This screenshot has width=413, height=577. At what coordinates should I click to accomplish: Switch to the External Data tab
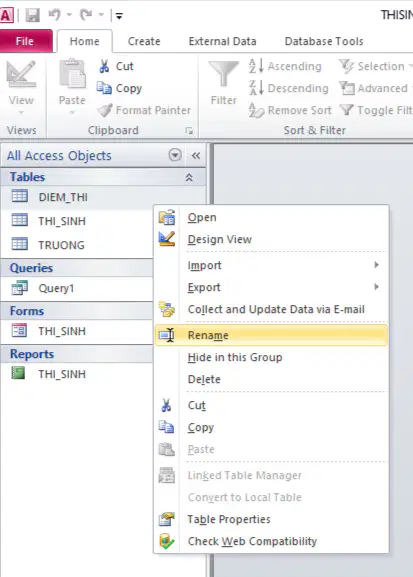(x=222, y=41)
